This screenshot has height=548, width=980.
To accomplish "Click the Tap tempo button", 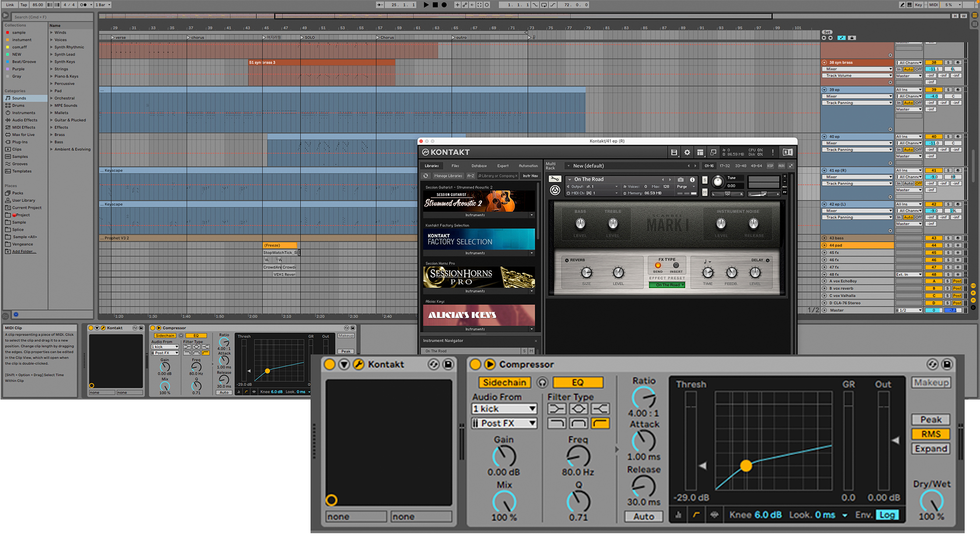I will click(x=24, y=5).
